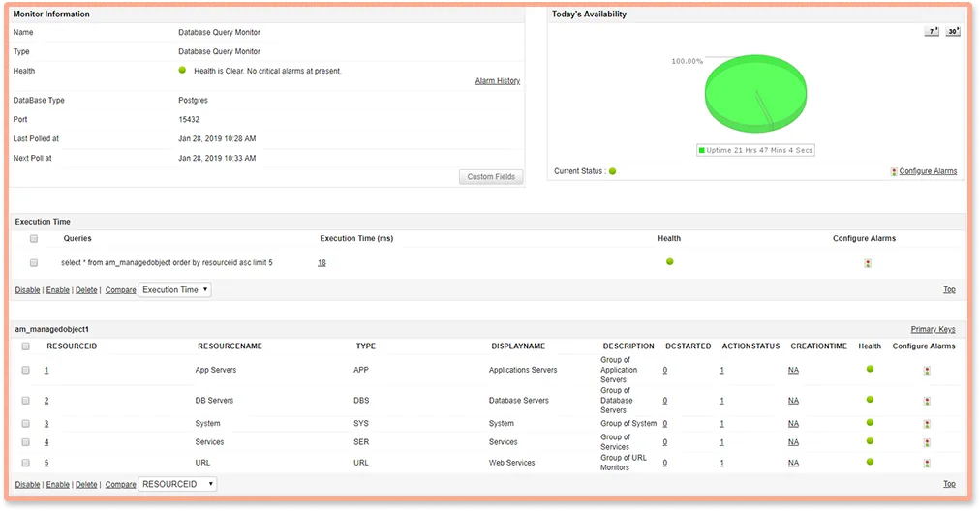Click Enable link under am_managedobject1 table
The height and width of the screenshot is (511, 980).
click(x=57, y=485)
